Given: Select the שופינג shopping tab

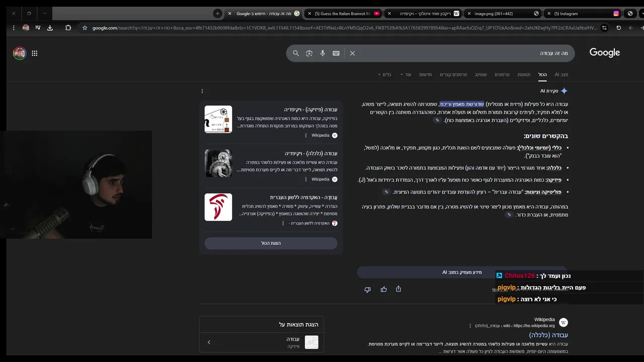Looking at the screenshot, I should pos(481,74).
